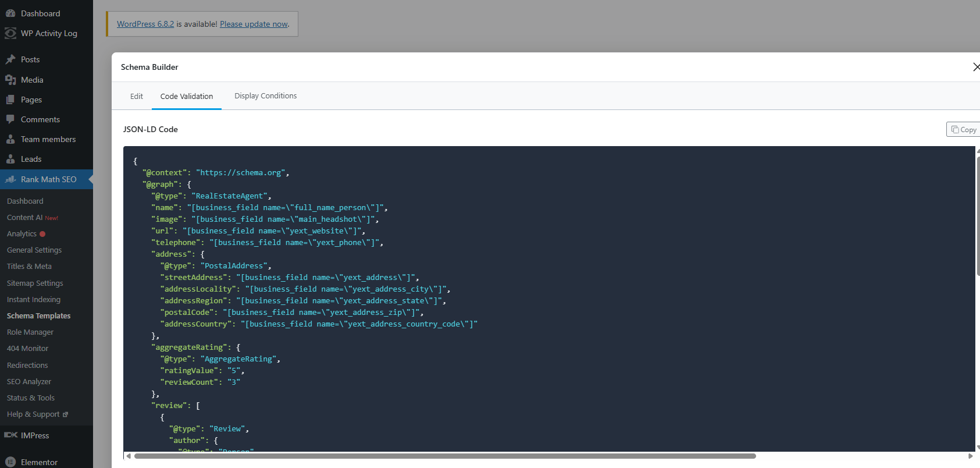Viewport: 980px width, 468px height.
Task: Click the Team members person icon
Action: [x=10, y=139]
